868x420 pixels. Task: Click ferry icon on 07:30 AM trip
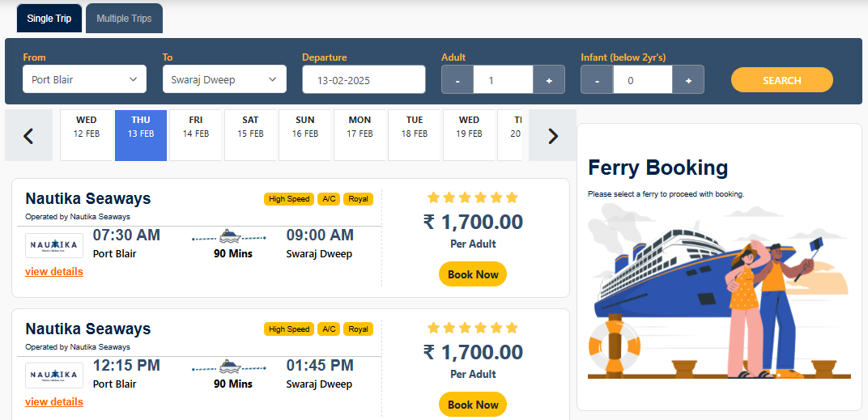point(230,236)
